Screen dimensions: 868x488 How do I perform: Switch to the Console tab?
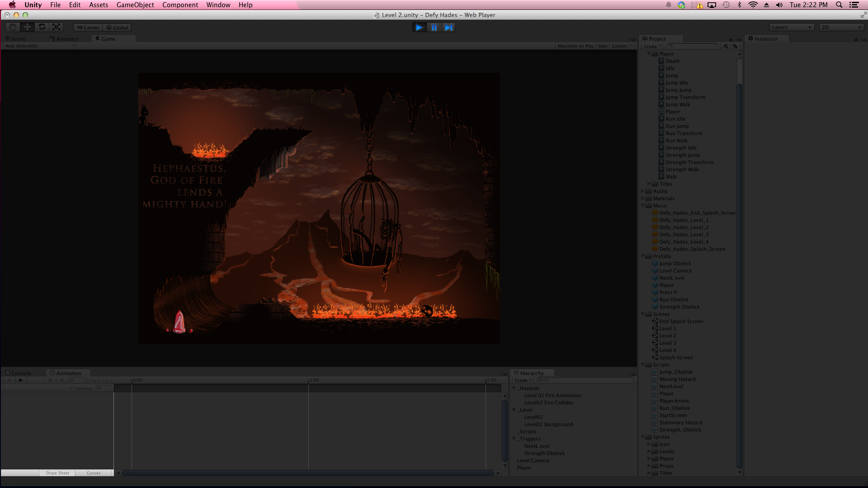click(18, 373)
